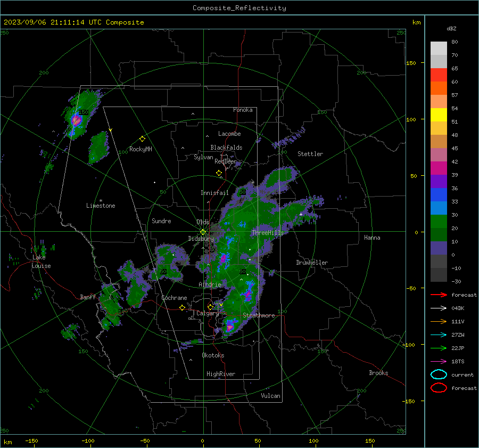The image size is (479, 448).
Task: Click the cyan current ellipse icon
Action: coord(439,374)
